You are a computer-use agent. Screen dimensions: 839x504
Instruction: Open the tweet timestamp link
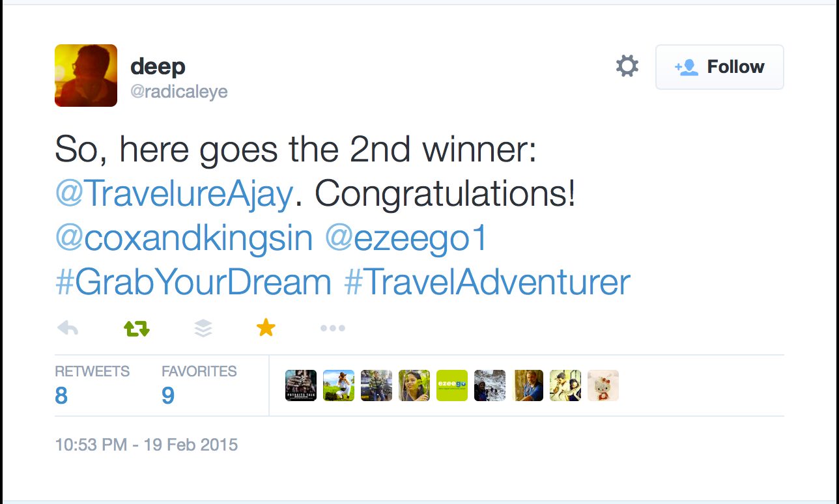pyautogui.click(x=146, y=445)
